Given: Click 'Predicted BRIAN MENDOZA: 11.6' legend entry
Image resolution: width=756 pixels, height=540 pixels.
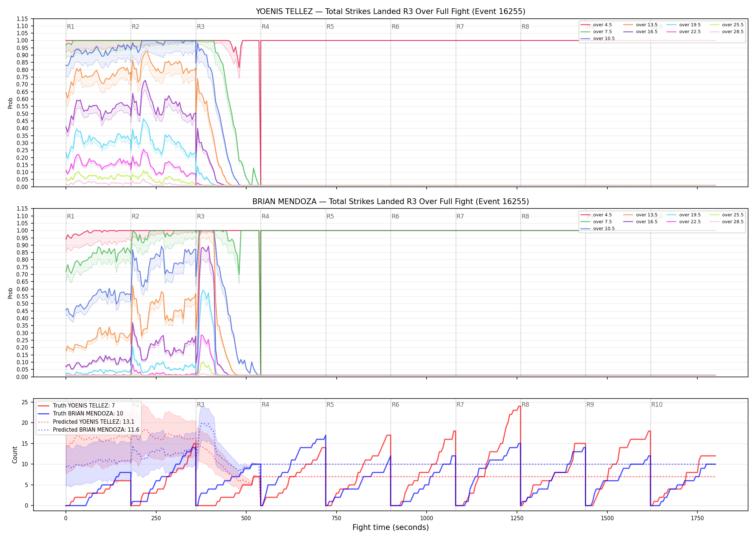Looking at the screenshot, I should 89,430.
